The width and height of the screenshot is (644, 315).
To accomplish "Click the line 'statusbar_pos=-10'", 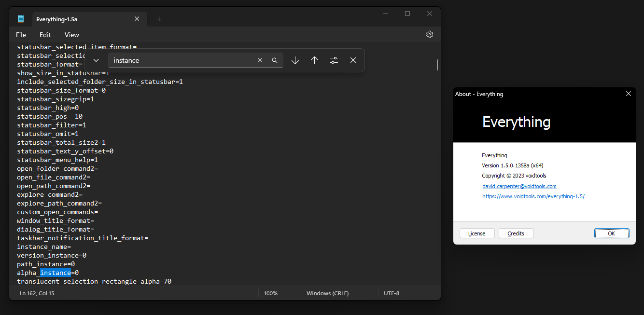I will [x=50, y=116].
